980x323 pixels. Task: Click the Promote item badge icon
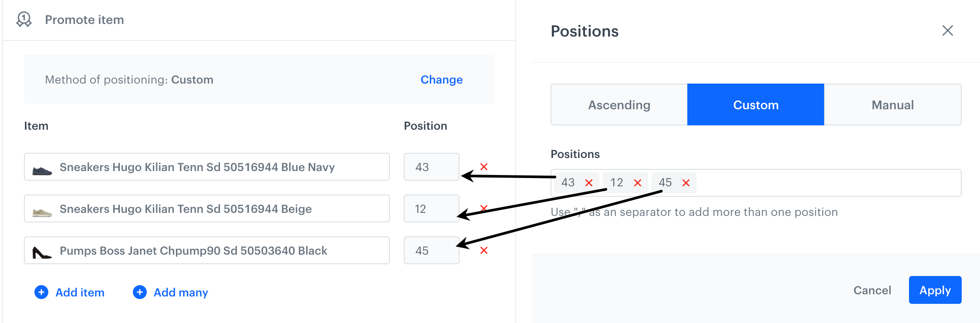[x=24, y=20]
